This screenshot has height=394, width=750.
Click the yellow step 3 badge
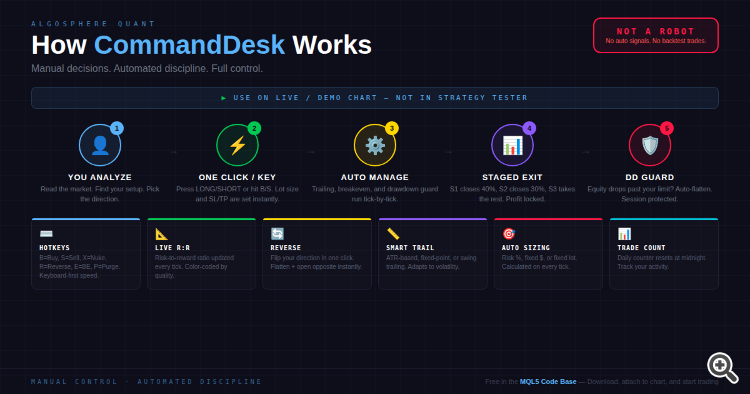[392, 128]
